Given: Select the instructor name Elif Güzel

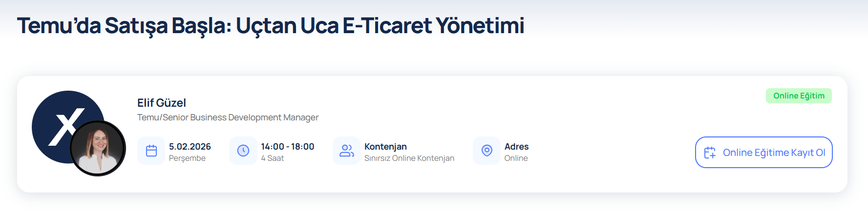Looking at the screenshot, I should tap(162, 103).
